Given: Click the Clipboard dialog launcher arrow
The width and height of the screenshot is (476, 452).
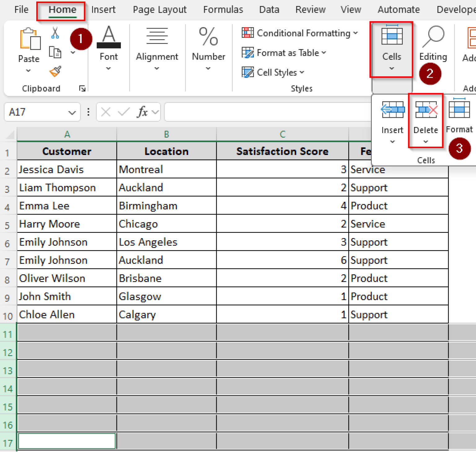Looking at the screenshot, I should (82, 88).
